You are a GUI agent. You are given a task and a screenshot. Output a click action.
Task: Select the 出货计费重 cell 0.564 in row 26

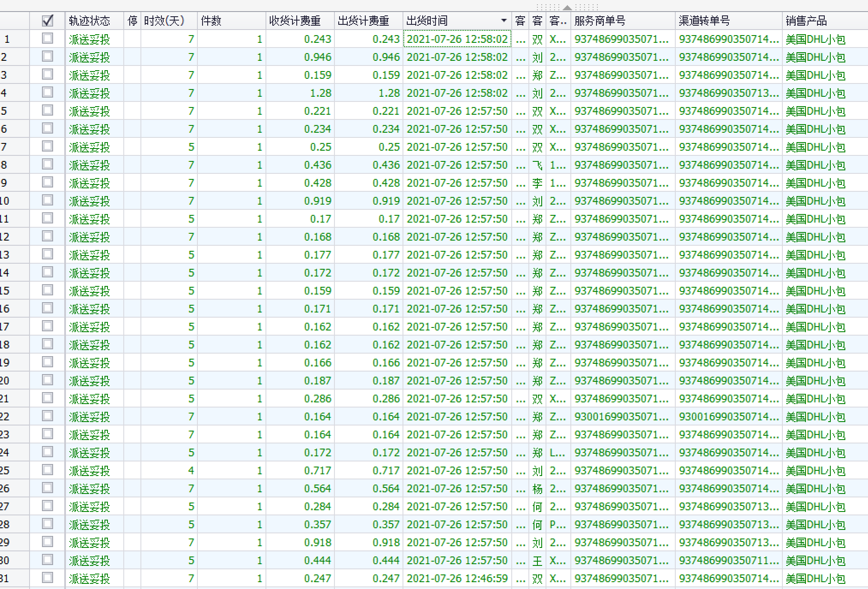[x=368, y=488]
